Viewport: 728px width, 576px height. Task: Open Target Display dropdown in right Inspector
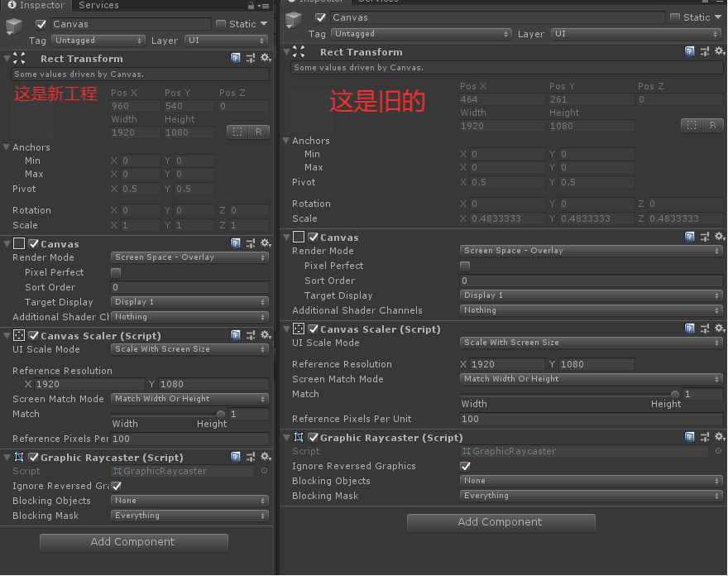(x=591, y=295)
